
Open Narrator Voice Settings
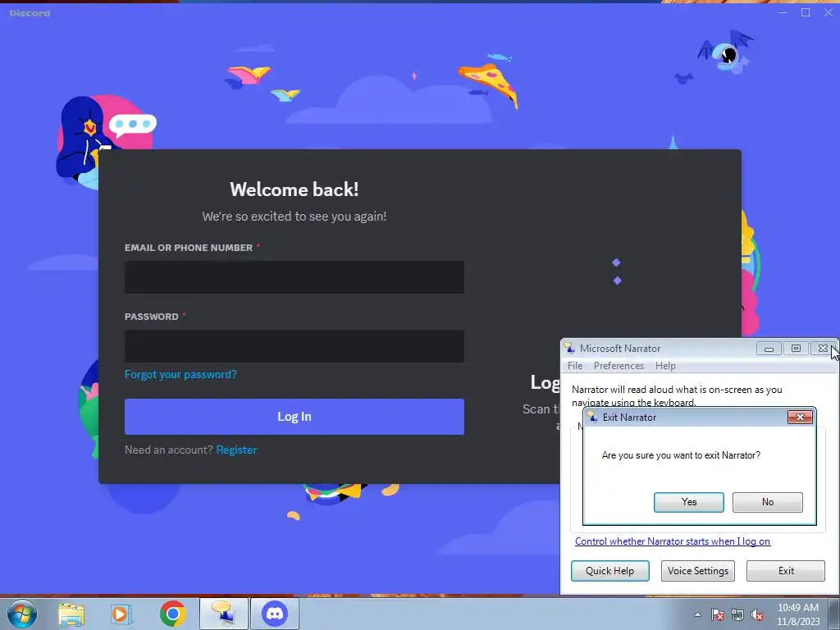(x=697, y=571)
